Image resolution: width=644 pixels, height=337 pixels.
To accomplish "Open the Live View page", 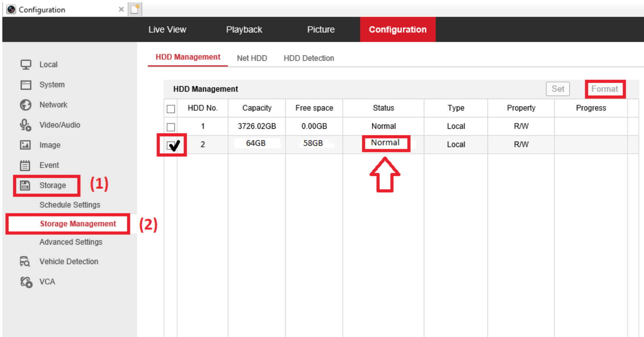I will pyautogui.click(x=167, y=30).
